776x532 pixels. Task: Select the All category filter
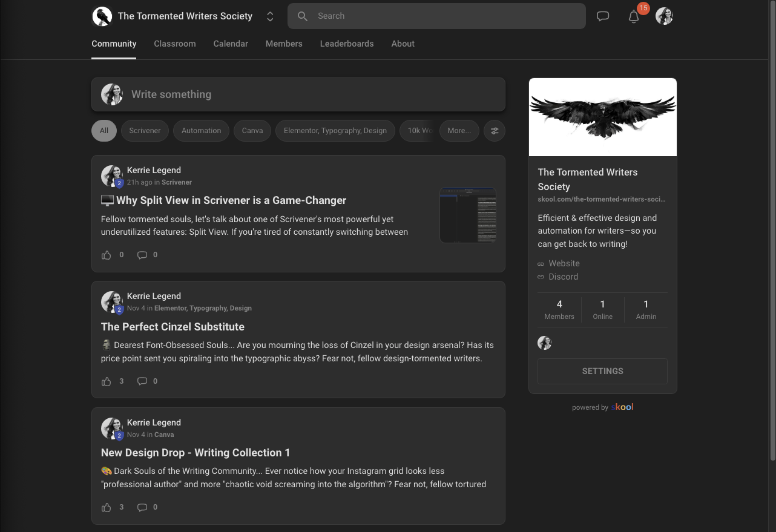pyautogui.click(x=104, y=131)
